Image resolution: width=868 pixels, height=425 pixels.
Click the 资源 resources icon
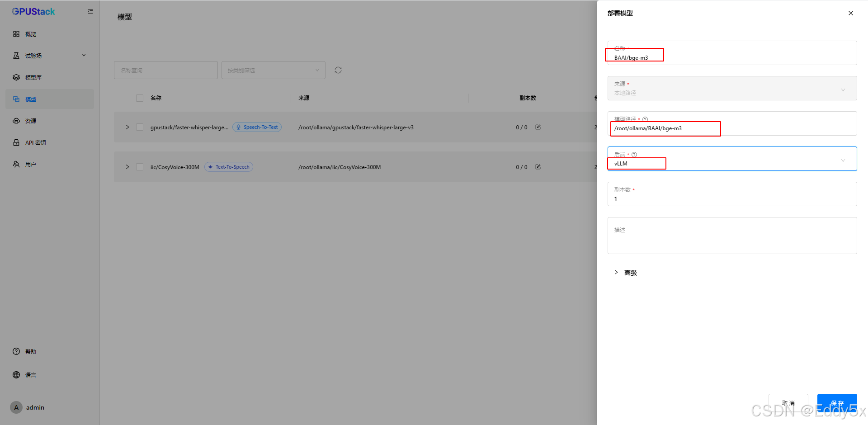tap(16, 121)
